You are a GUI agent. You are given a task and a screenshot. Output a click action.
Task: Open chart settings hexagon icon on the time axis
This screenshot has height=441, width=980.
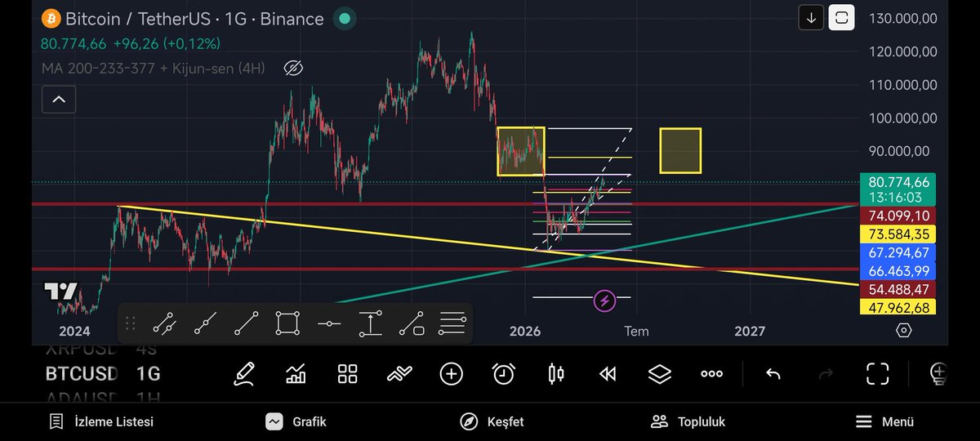(x=903, y=330)
